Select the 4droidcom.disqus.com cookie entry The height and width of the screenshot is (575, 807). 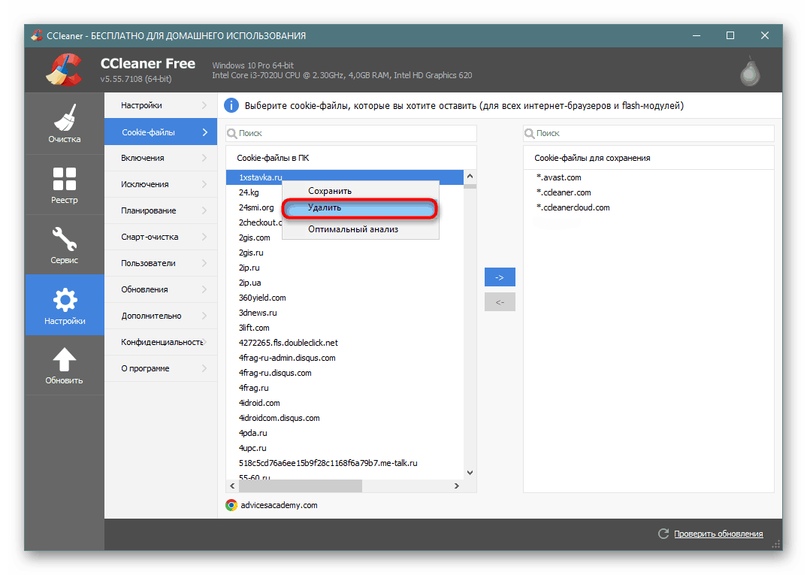279,418
